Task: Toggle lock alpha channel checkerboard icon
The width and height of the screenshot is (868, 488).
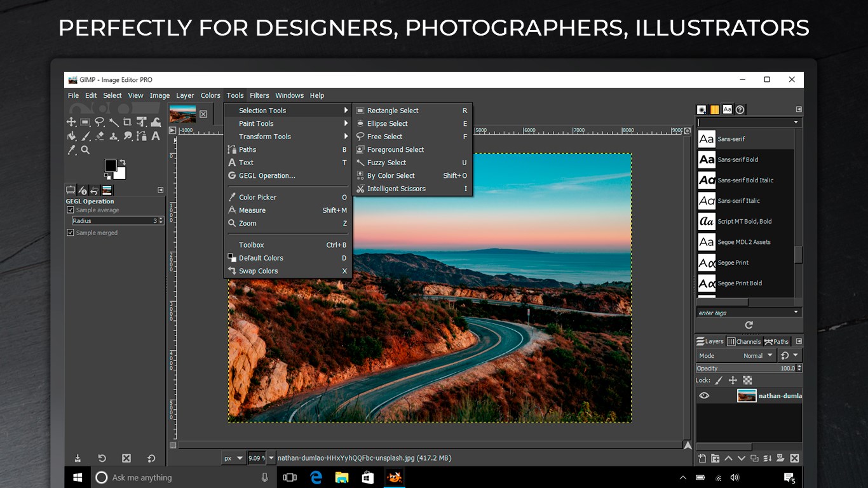Action: point(747,381)
